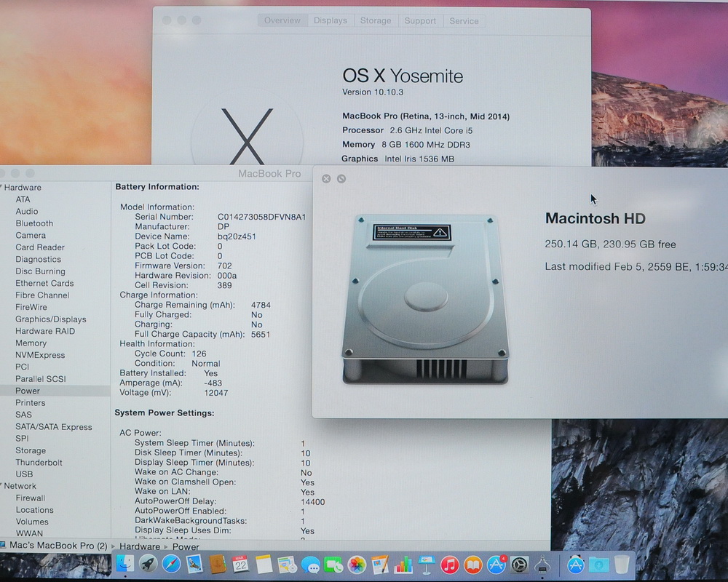Image resolution: width=728 pixels, height=582 pixels.
Task: Open Calendar icon showing 22
Action: (x=240, y=565)
